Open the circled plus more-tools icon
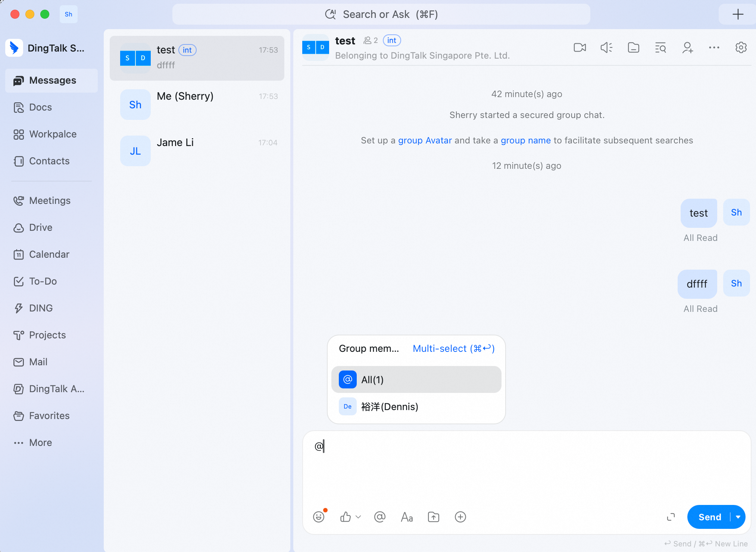Image resolution: width=756 pixels, height=552 pixels. [460, 517]
